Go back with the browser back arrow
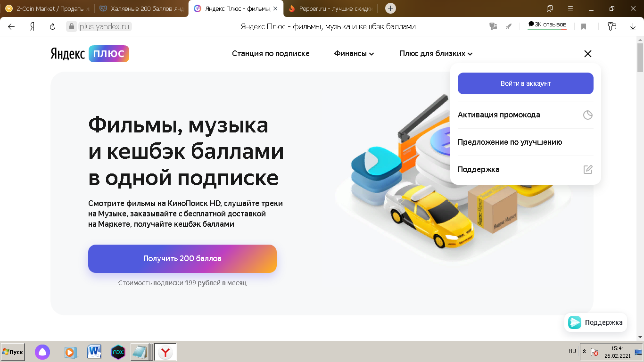 point(11,27)
